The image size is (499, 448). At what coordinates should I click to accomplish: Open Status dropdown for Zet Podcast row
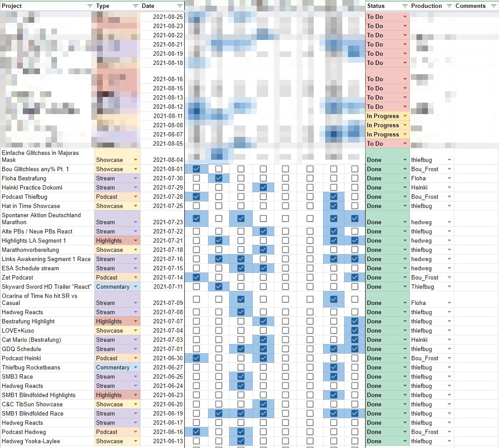(405, 278)
